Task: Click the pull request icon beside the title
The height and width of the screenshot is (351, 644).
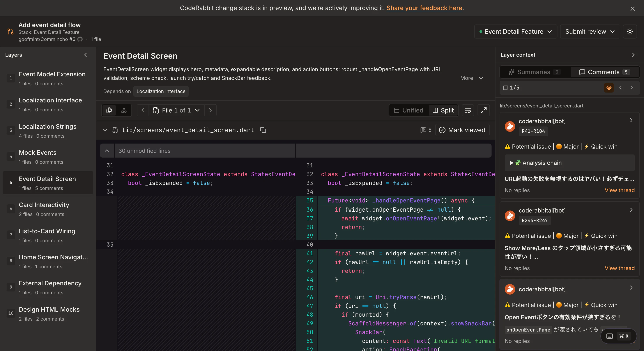Action: [10, 32]
